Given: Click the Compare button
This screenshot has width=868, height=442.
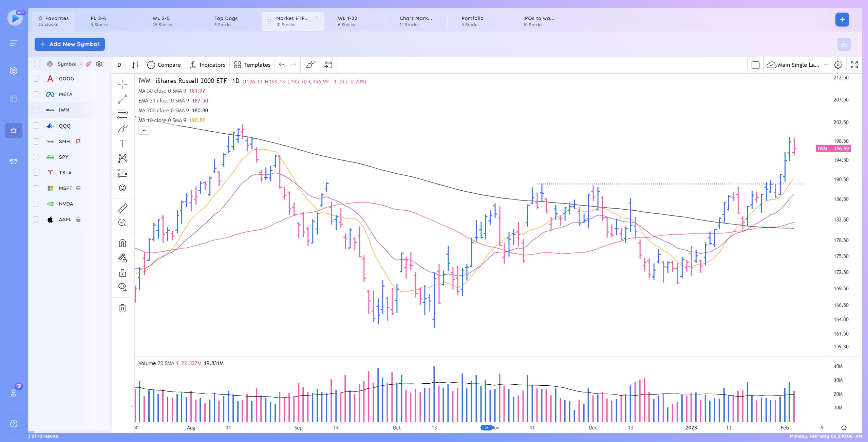Looking at the screenshot, I should pyautogui.click(x=164, y=65).
